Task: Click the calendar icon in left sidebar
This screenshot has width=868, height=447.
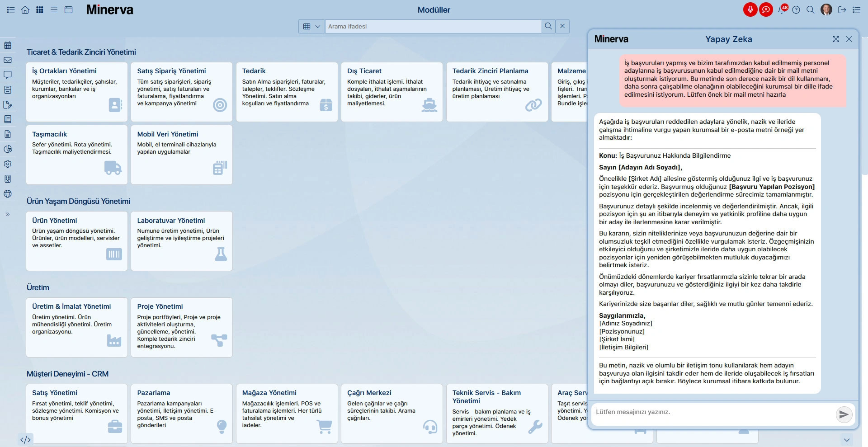Action: 8,45
